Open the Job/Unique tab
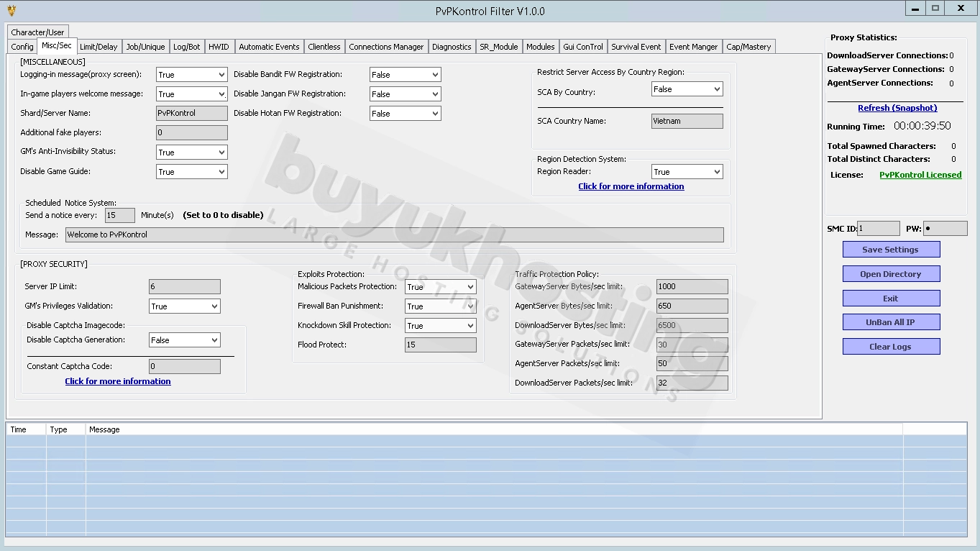980x551 pixels. coord(145,47)
